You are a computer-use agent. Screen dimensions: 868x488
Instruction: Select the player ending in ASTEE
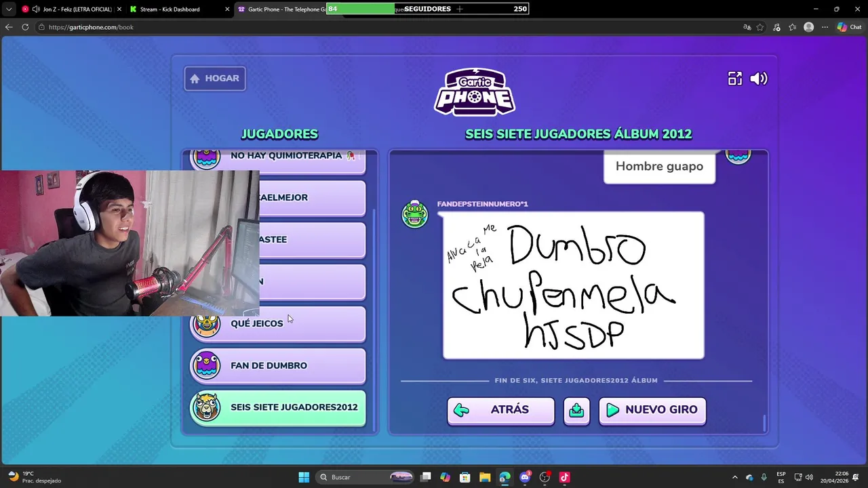coord(313,240)
